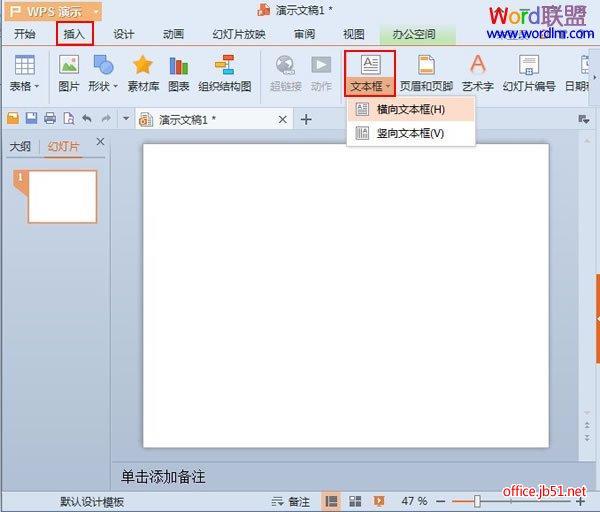Redo the last action
Image resolution: width=600 pixels, height=512 pixels.
(x=106, y=119)
